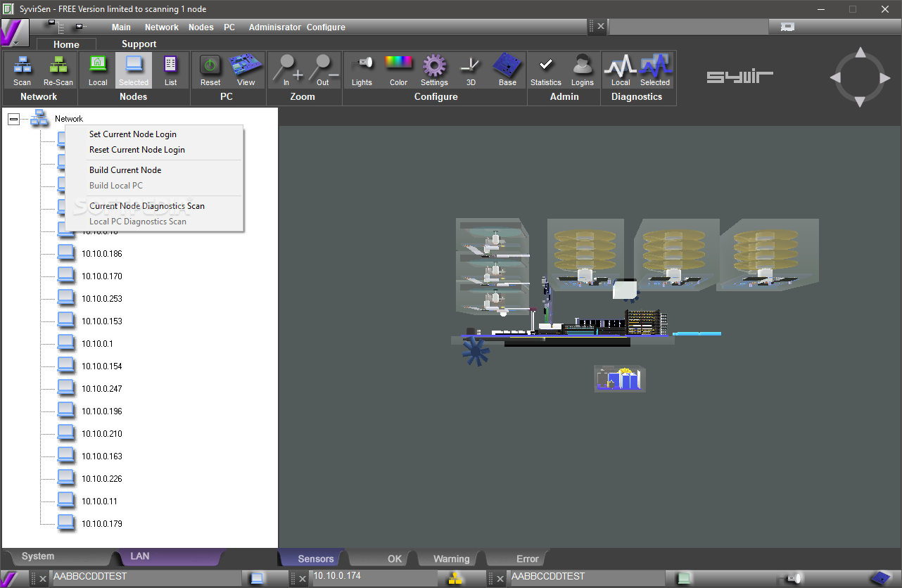This screenshot has height=588, width=902.
Task: Open the Adminisrator menu
Action: pyautogui.click(x=275, y=27)
